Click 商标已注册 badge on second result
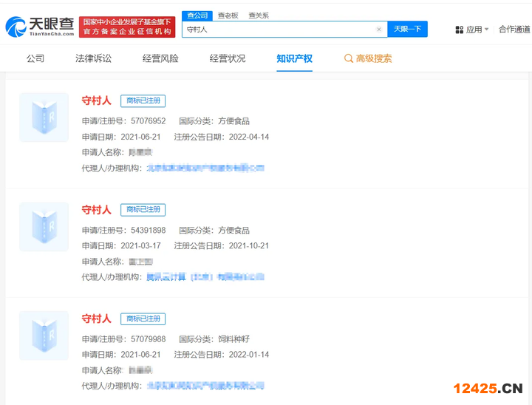 [143, 210]
